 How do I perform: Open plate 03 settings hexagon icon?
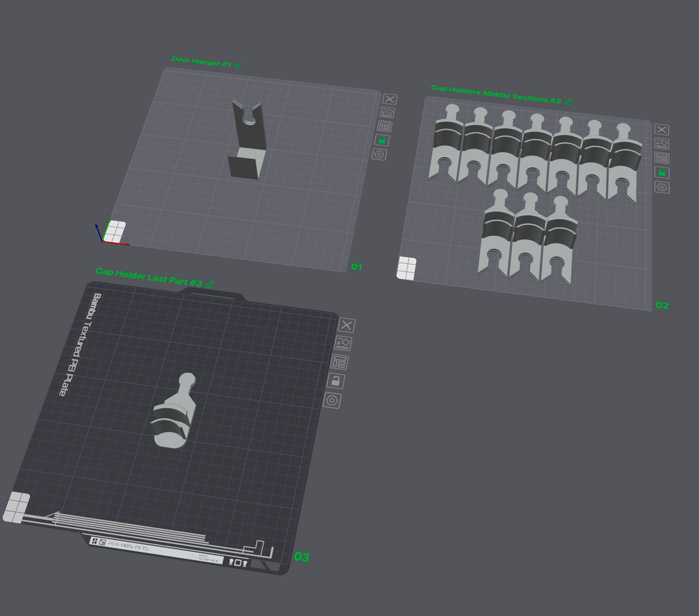[x=332, y=400]
